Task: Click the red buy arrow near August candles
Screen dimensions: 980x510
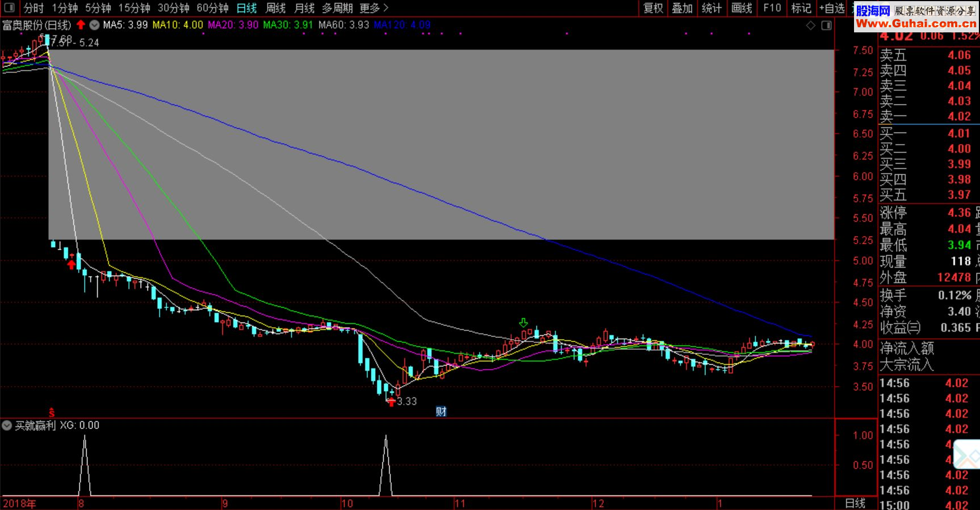Action: tap(71, 264)
